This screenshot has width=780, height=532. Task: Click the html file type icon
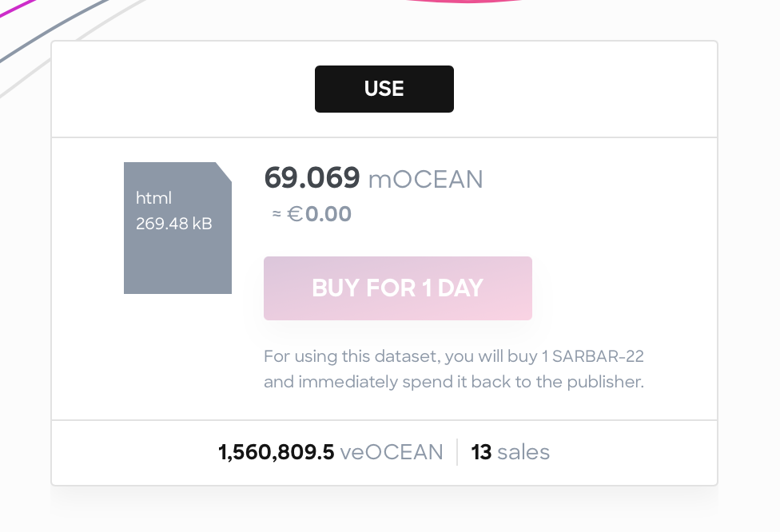pos(153,198)
